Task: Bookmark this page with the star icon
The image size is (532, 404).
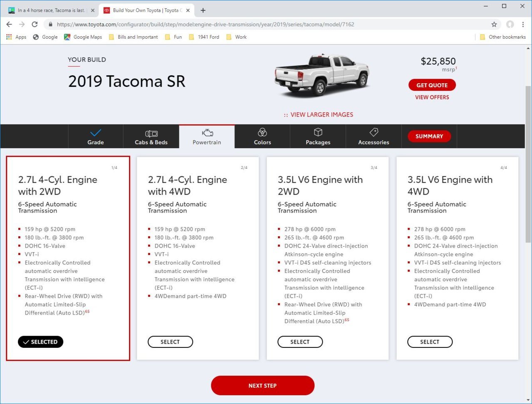Action: tap(494, 24)
